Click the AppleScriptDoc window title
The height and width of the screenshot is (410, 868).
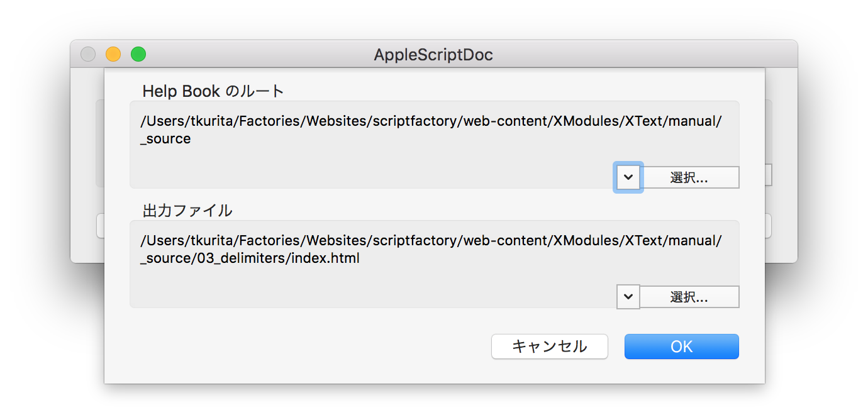[x=433, y=55]
